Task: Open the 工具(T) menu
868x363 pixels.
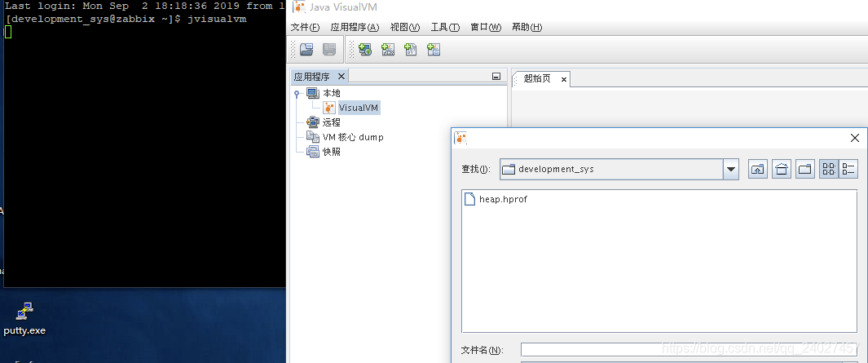Action: coord(445,27)
